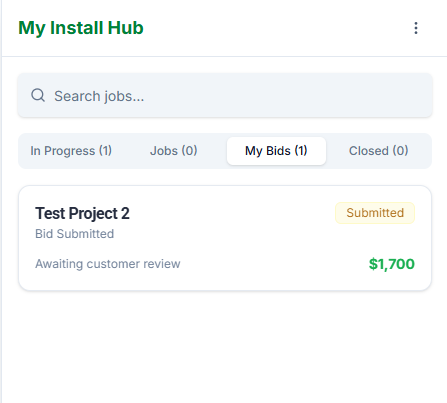Switch to the In Progress (1) tab

[x=71, y=151]
